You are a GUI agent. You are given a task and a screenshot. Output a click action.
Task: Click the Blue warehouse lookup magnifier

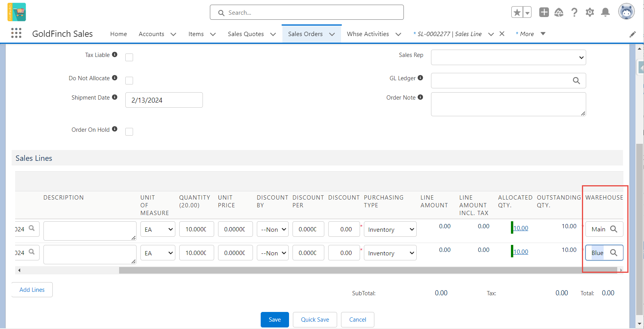pyautogui.click(x=614, y=253)
